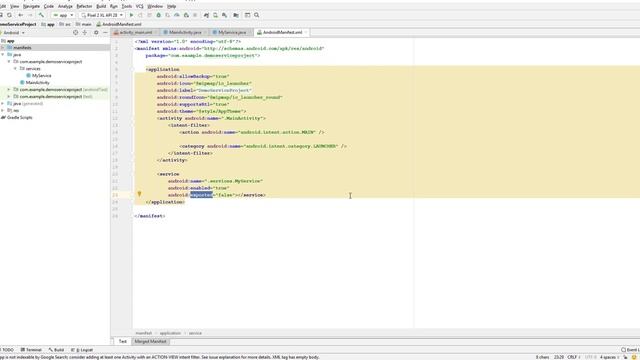This screenshot has width=640, height=360.
Task: Open the Help menu
Action: (172, 7)
